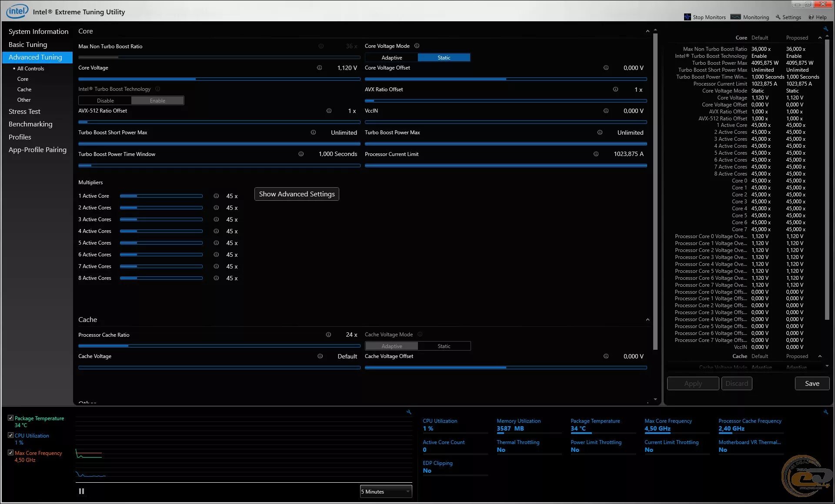This screenshot has height=504, width=835.
Task: Click info icon for Cache Voltage Offset
Action: 606,356
